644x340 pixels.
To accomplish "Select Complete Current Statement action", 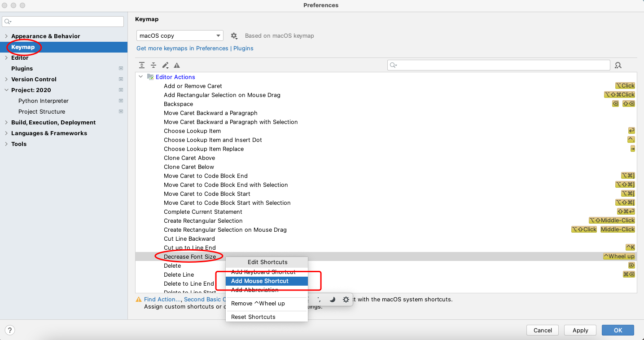I will click(x=386, y=212).
